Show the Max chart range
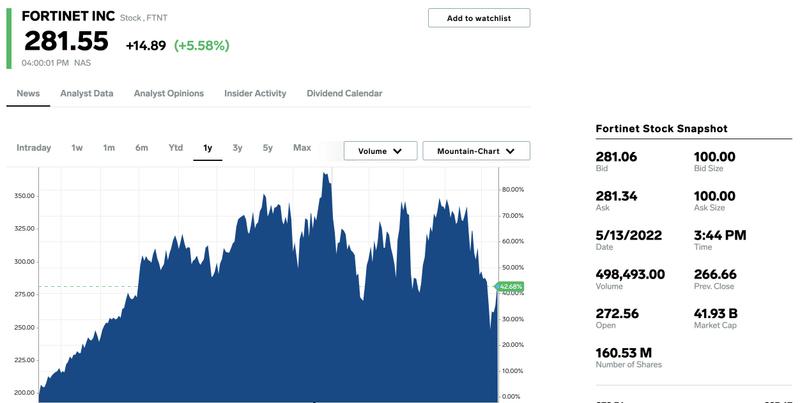800x403 pixels. point(302,148)
